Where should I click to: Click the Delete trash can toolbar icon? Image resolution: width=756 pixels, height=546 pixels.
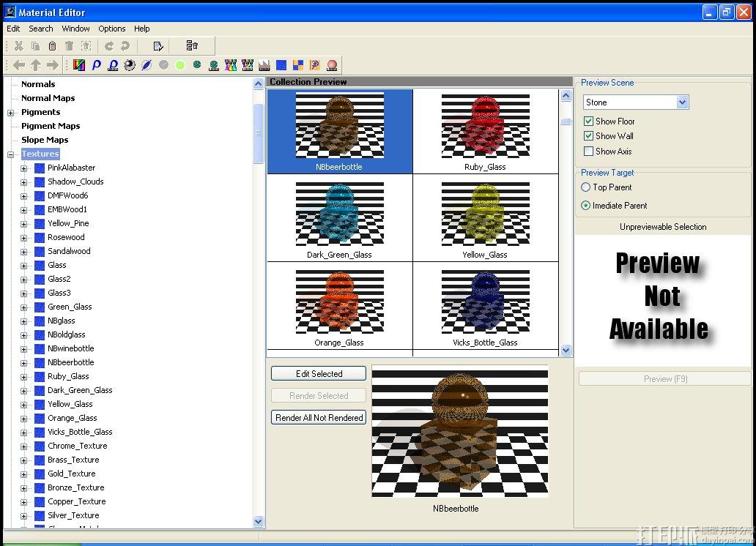(x=70, y=46)
